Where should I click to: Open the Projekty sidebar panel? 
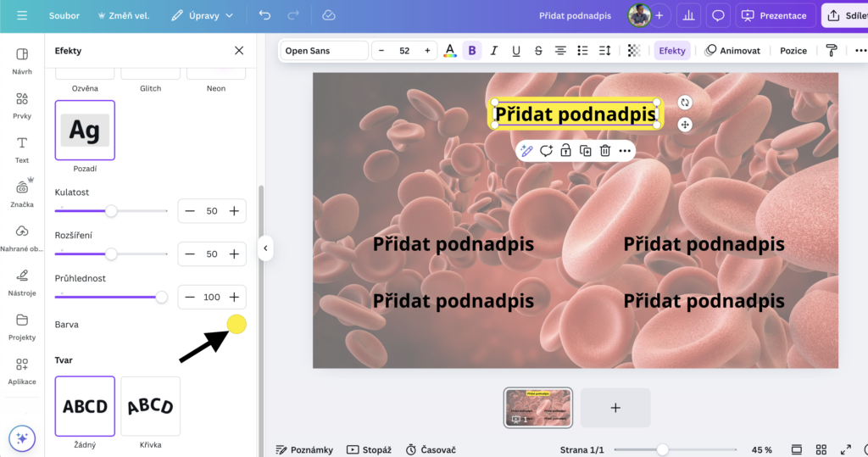pos(22,326)
